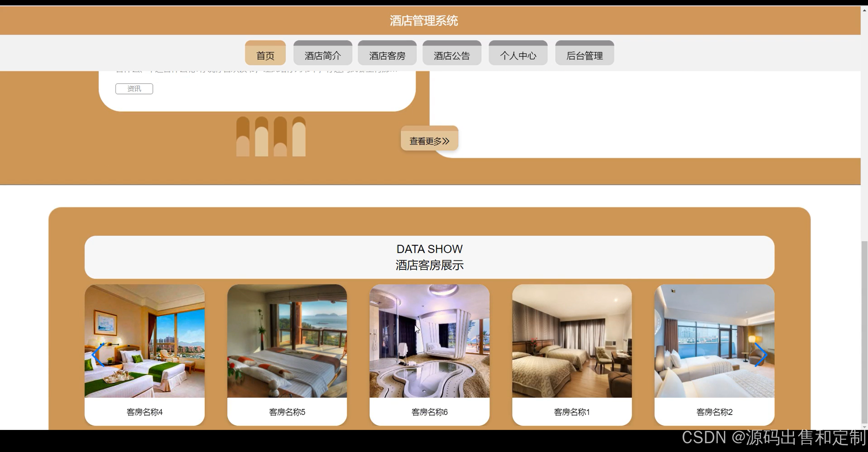The width and height of the screenshot is (868, 452).
Task: Click 查看更多 button
Action: [x=429, y=141]
